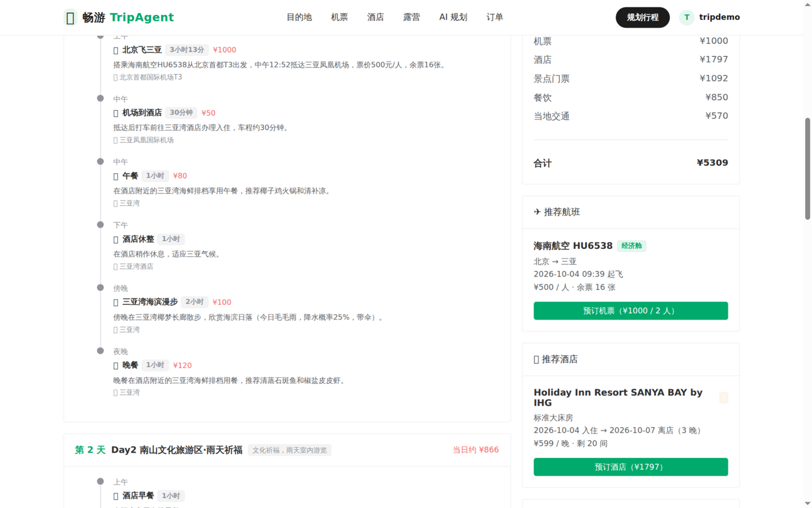Open the 目的地 nav menu
812x508 pixels.
(x=299, y=17)
